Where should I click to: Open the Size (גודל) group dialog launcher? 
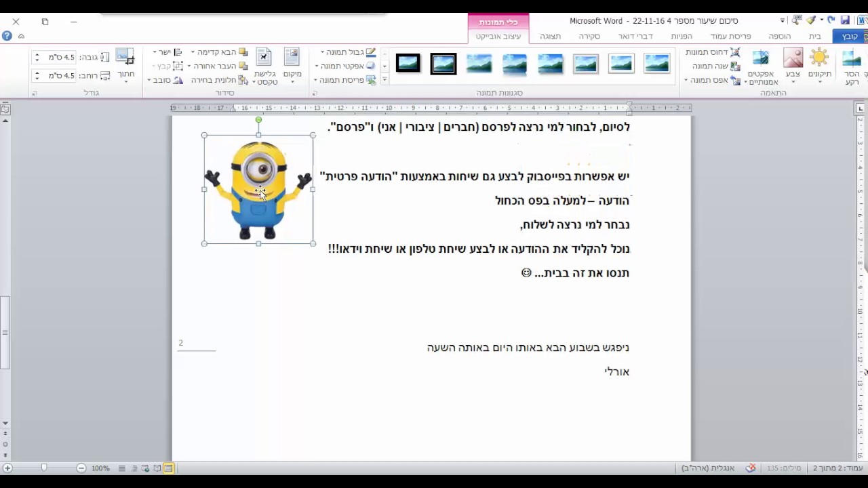pos(35,93)
